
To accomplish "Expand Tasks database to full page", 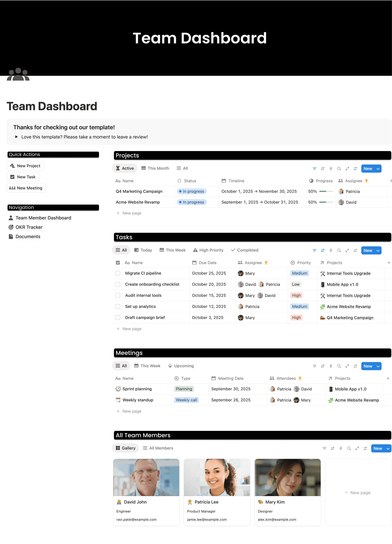I will pos(347,250).
